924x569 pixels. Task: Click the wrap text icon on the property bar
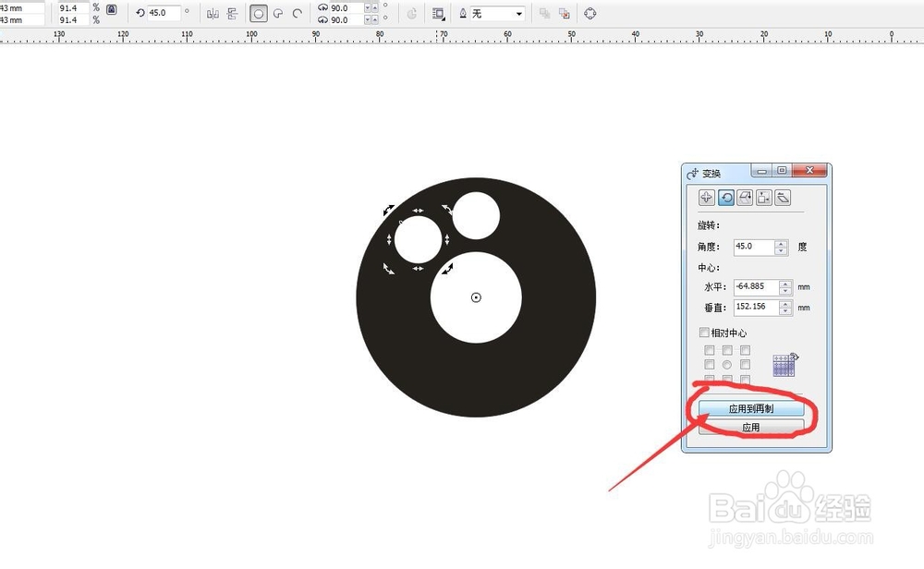coord(437,13)
